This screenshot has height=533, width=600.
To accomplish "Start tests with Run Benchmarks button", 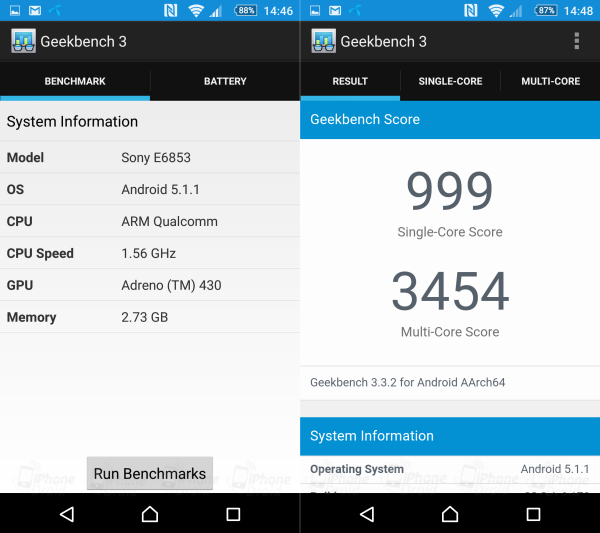I will point(150,473).
